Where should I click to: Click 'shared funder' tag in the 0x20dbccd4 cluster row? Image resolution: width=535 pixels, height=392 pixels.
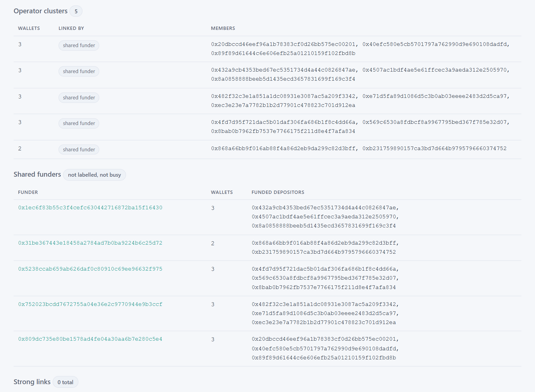[79, 45]
